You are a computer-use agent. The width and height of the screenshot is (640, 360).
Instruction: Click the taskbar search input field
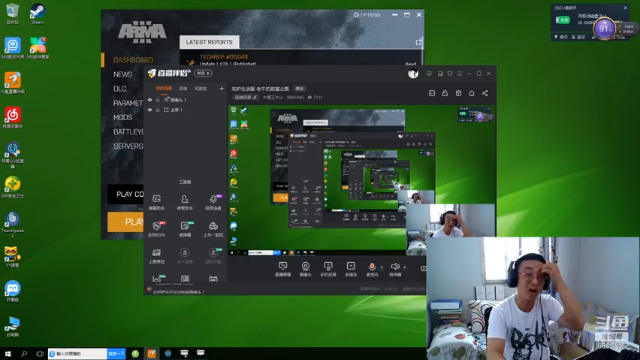coord(78,353)
